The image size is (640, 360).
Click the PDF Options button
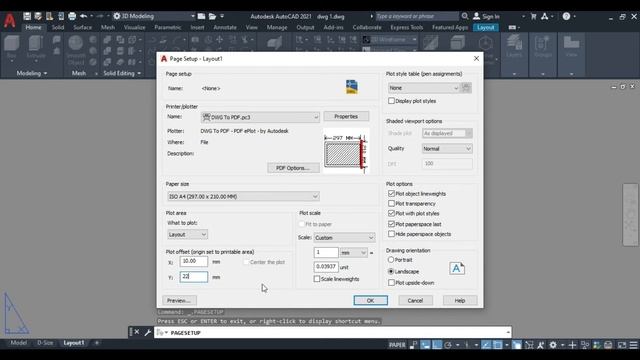point(293,168)
